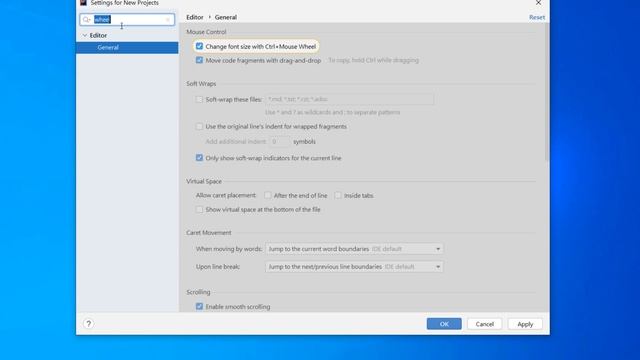The width and height of the screenshot is (640, 360).
Task: Click the settings panel vertical scrollbar
Action: [x=547, y=92]
